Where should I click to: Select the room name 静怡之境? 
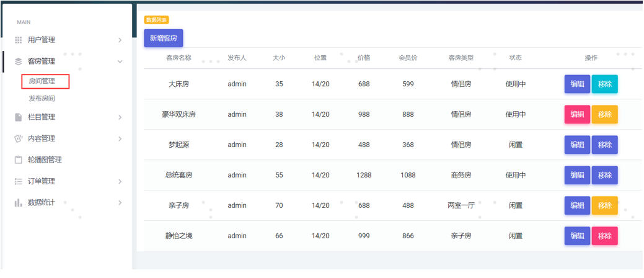[x=179, y=236]
